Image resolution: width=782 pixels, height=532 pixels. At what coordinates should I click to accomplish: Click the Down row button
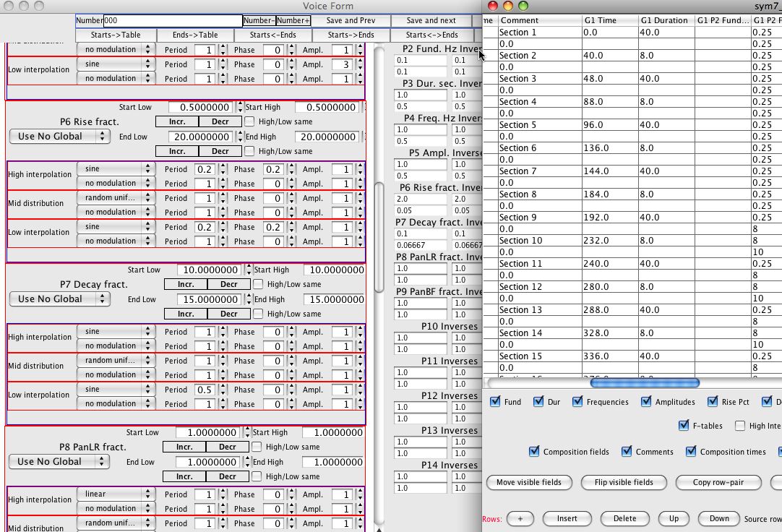[x=719, y=518]
